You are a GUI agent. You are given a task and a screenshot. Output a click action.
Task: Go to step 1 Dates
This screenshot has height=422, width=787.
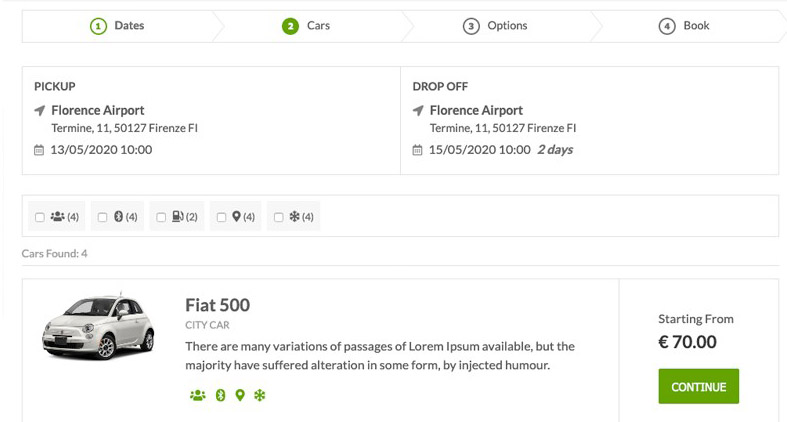click(x=118, y=26)
